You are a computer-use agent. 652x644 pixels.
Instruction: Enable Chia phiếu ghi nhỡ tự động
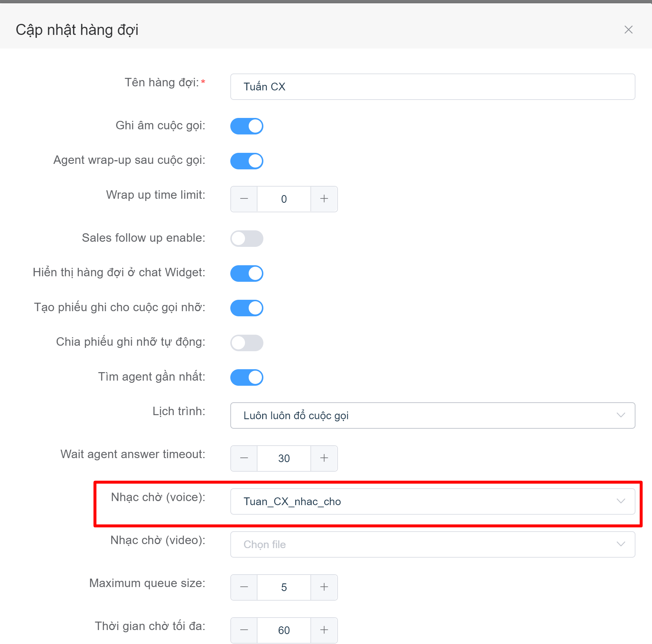click(x=247, y=343)
